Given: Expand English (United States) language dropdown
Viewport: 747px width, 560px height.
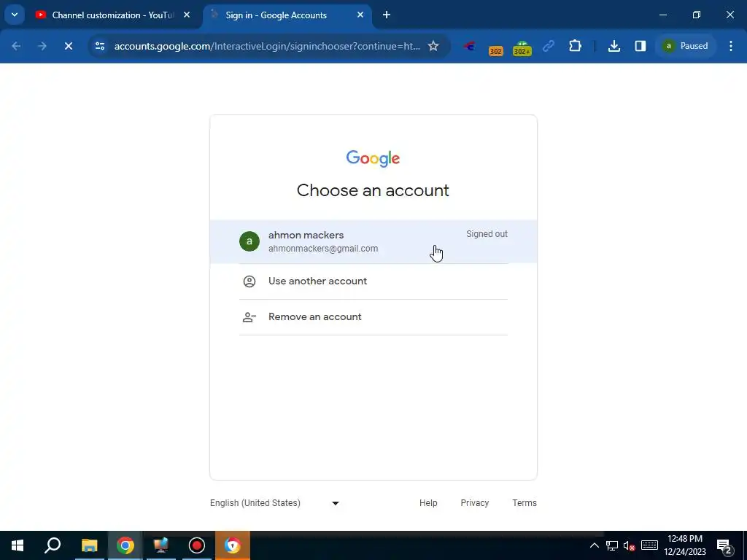Looking at the screenshot, I should click(275, 503).
